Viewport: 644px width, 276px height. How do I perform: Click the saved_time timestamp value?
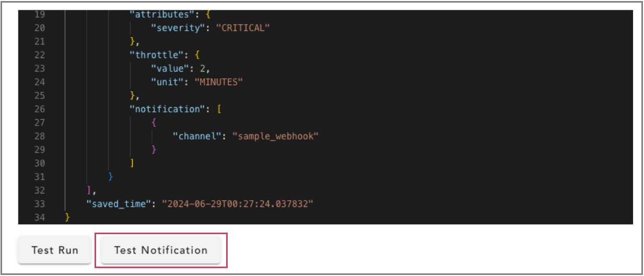pyautogui.click(x=237, y=203)
